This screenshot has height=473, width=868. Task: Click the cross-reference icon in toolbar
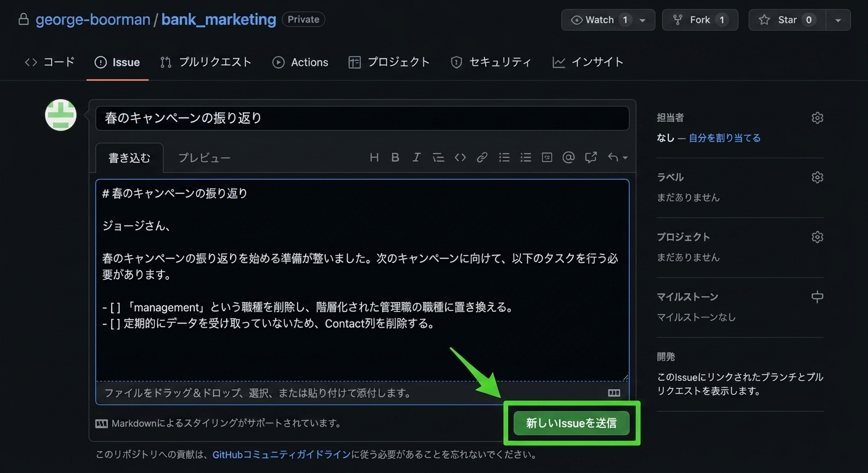click(591, 158)
